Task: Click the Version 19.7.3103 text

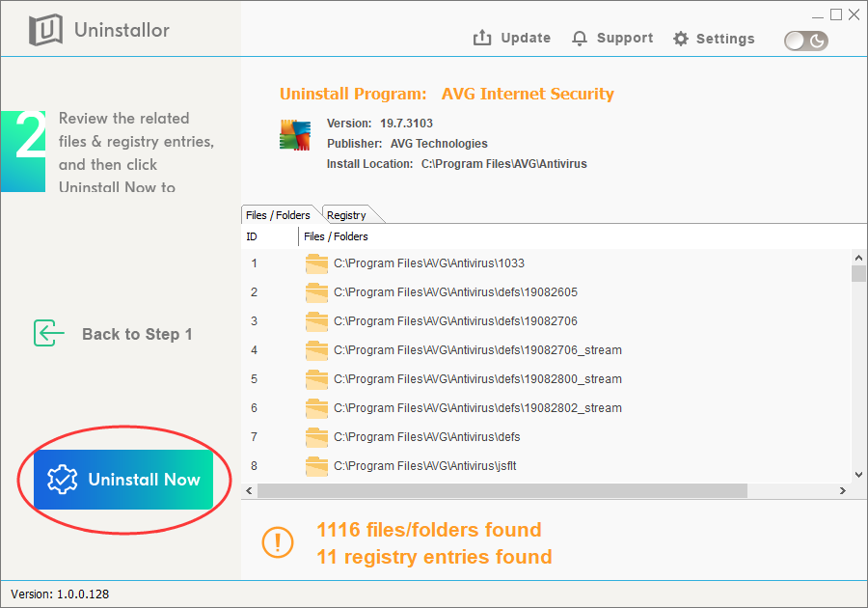Action: pos(380,124)
